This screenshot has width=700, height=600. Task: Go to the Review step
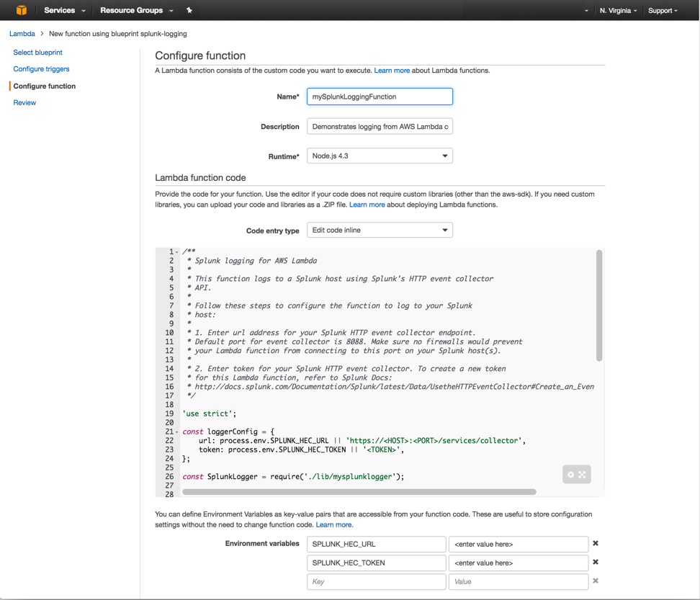24,102
